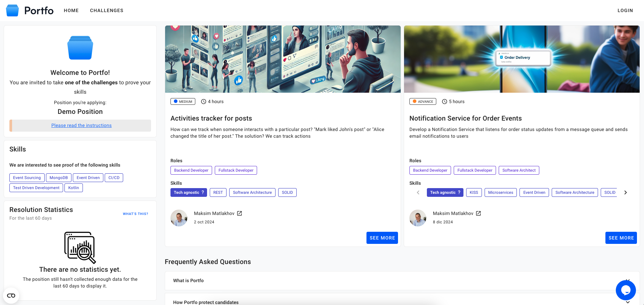Click Software Architecture chip on Notification card
644x305 pixels.
click(x=575, y=192)
